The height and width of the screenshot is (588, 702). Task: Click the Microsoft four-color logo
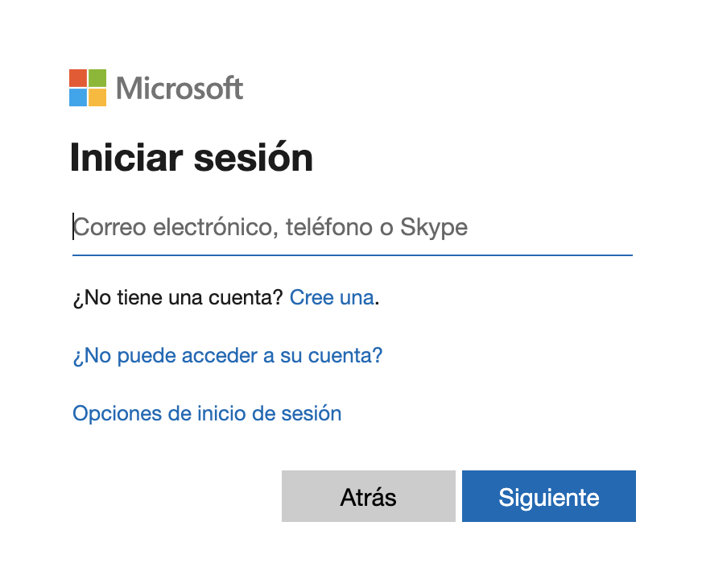tap(88, 88)
